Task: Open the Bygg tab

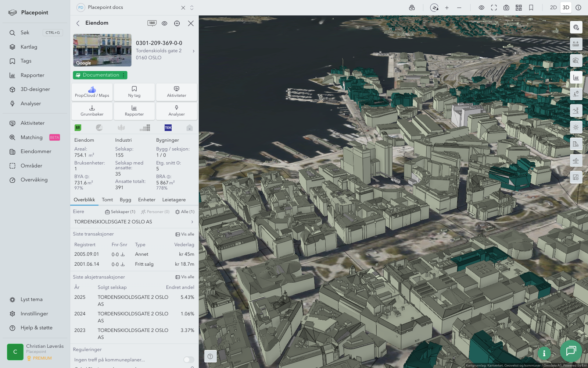Action: pyautogui.click(x=125, y=200)
